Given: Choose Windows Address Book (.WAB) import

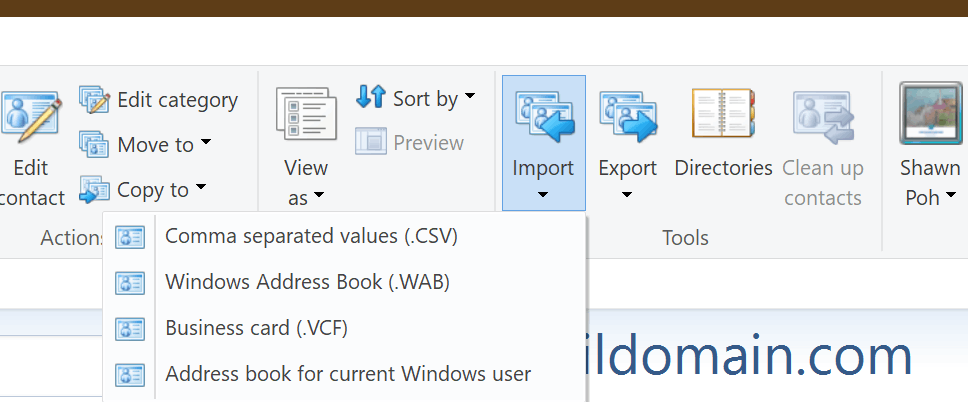Looking at the screenshot, I should (344, 282).
